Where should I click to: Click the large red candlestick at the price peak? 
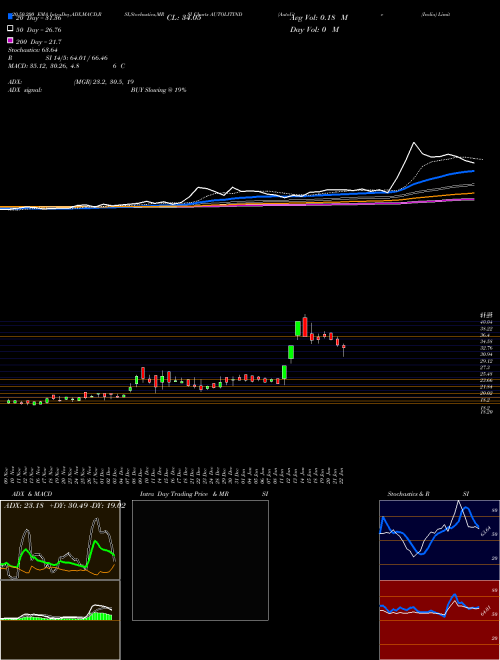[x=305, y=327]
